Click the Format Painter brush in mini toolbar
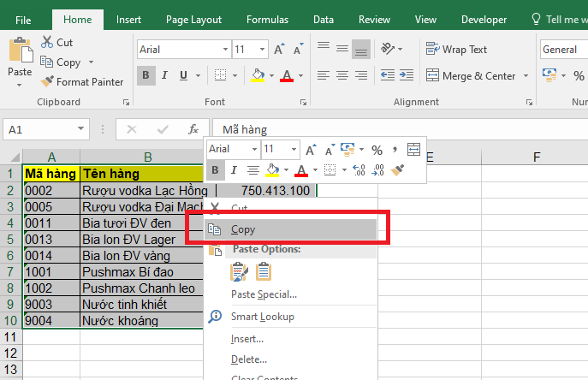The width and height of the screenshot is (588, 380). [x=397, y=170]
